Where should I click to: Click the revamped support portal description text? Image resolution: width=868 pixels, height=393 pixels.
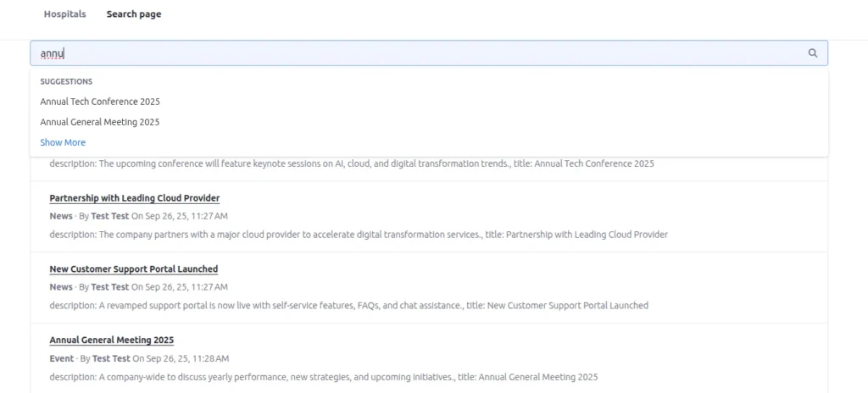348,306
